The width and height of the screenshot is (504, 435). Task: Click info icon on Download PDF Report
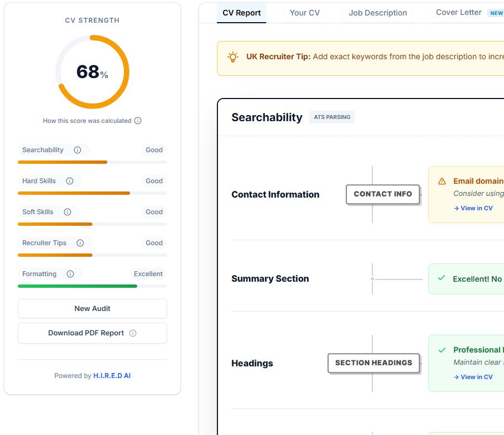pos(133,333)
